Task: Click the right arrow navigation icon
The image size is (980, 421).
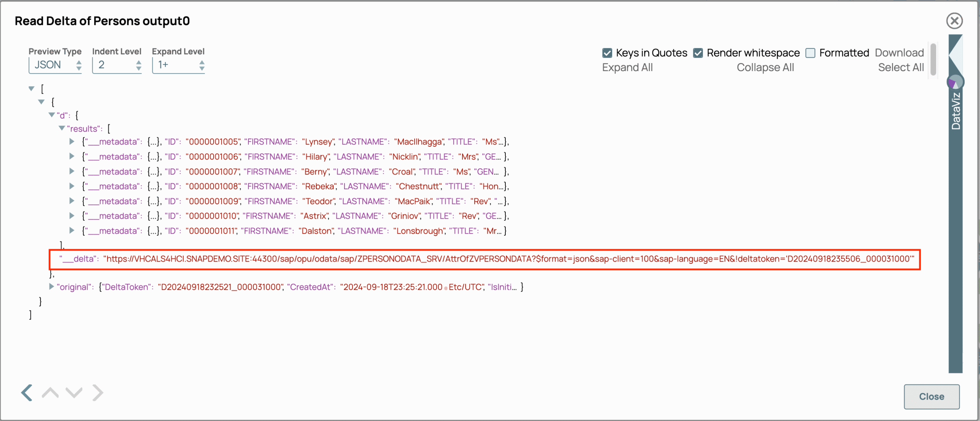Action: pyautogui.click(x=98, y=393)
